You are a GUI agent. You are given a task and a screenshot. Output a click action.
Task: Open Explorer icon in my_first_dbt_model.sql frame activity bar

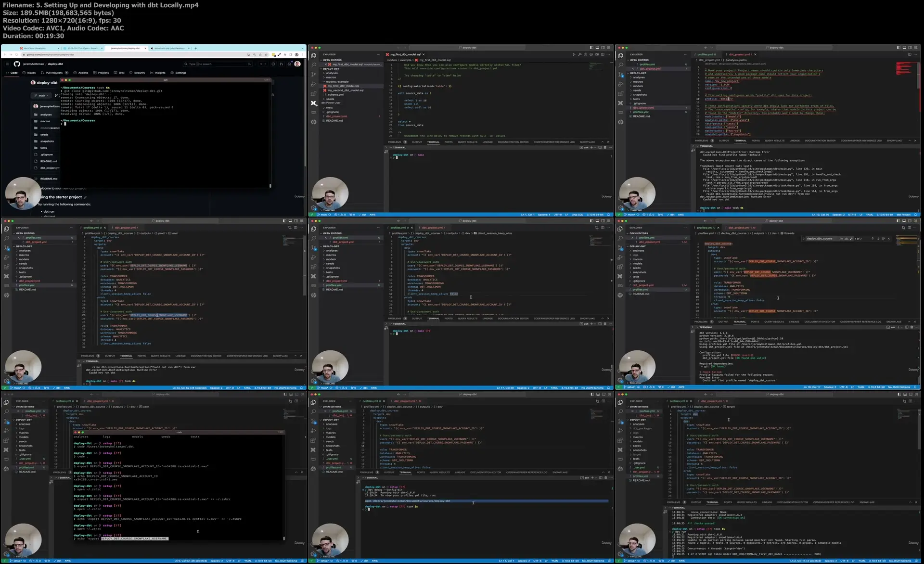[x=313, y=55]
